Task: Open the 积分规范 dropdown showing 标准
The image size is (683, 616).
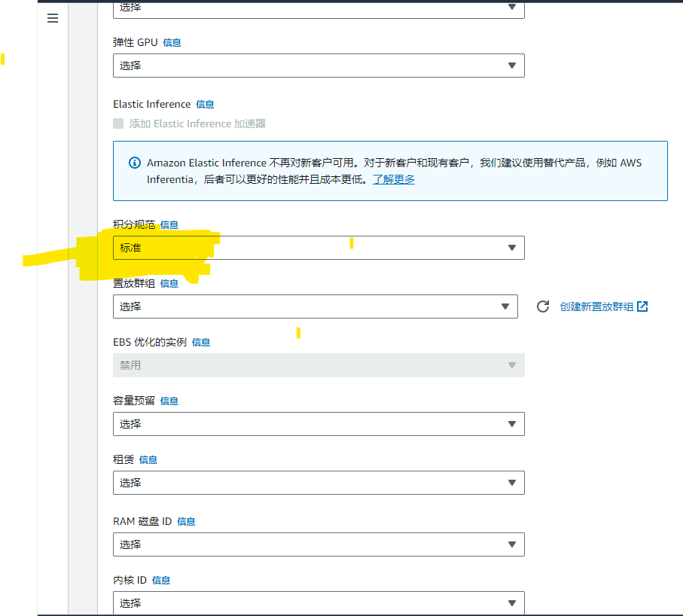Action: tap(319, 248)
